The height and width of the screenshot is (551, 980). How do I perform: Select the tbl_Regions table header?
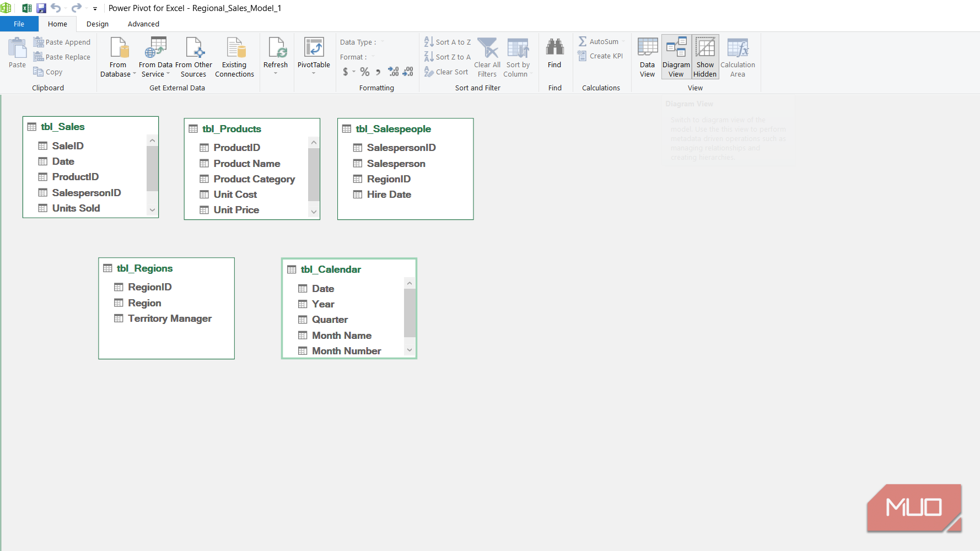166,268
